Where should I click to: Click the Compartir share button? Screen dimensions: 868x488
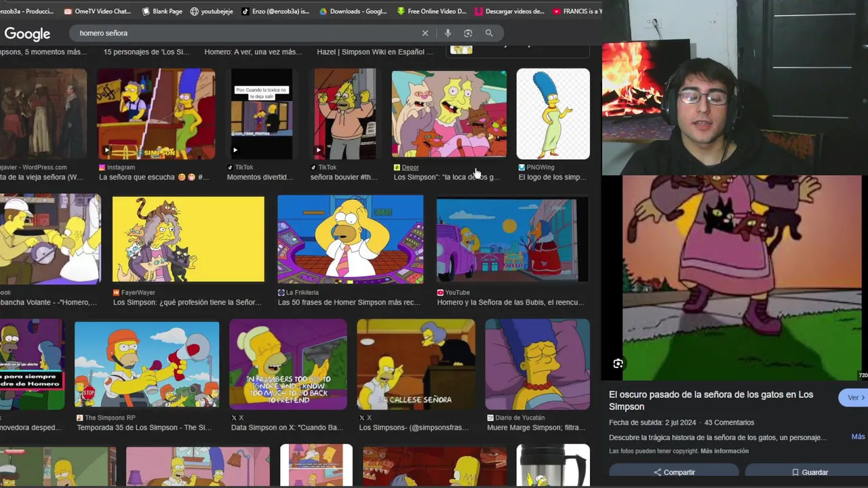[674, 472]
